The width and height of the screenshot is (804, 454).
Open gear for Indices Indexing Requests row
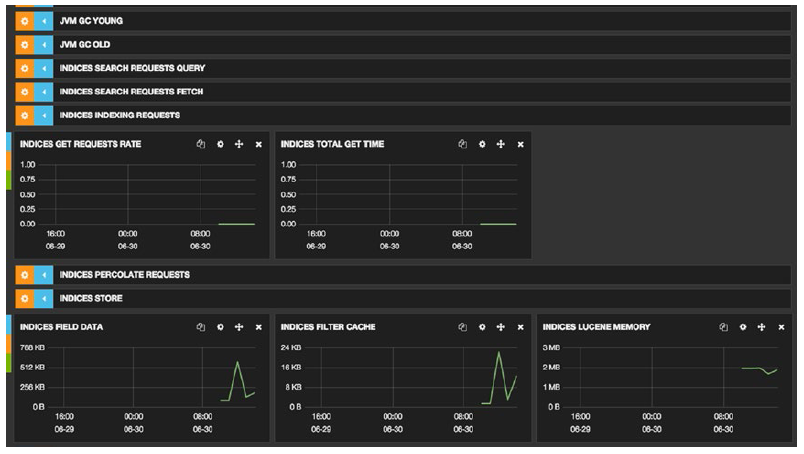tap(25, 115)
